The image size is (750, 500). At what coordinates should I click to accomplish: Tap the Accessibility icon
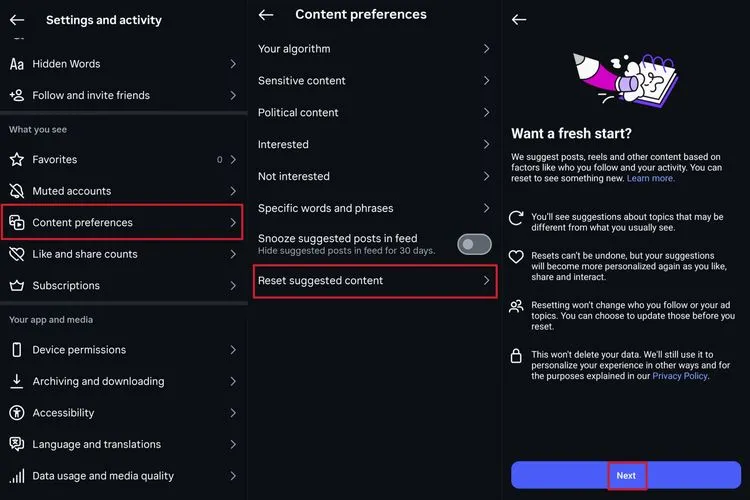coord(17,413)
